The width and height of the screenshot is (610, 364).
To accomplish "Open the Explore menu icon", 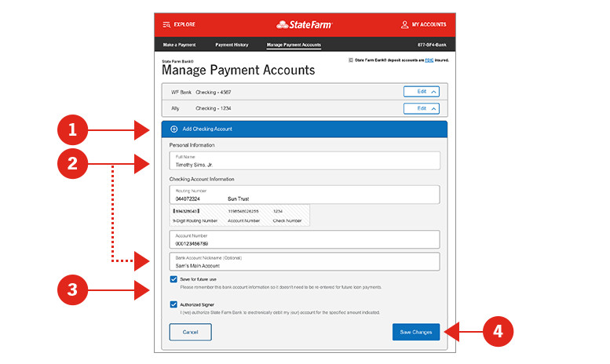I will [166, 24].
